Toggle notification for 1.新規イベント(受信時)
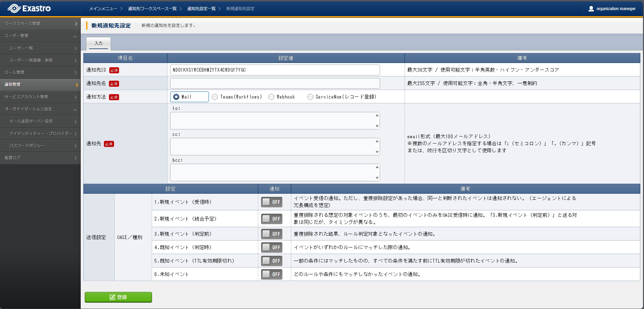The image size is (644, 309). click(272, 202)
